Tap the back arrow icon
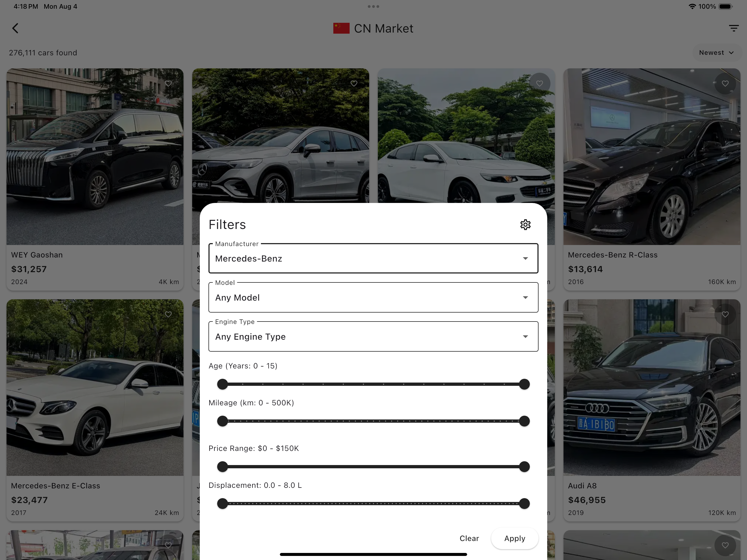Viewport: 747px width, 560px height. [x=15, y=28]
